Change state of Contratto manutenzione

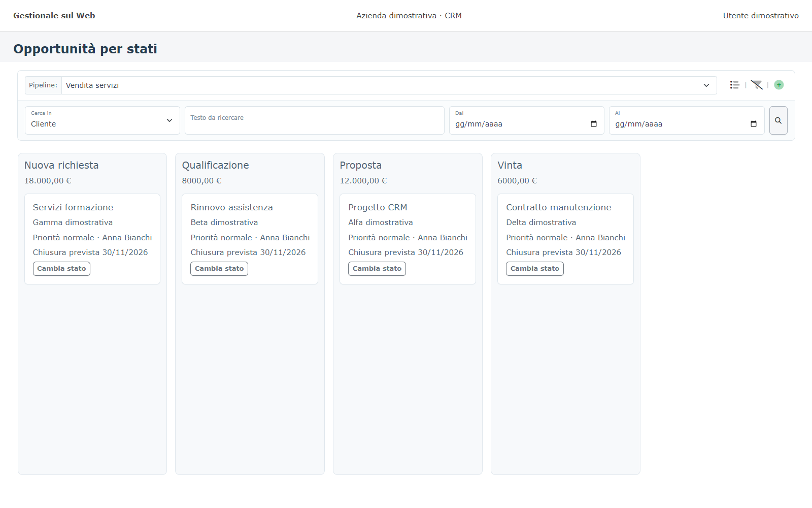[535, 269]
